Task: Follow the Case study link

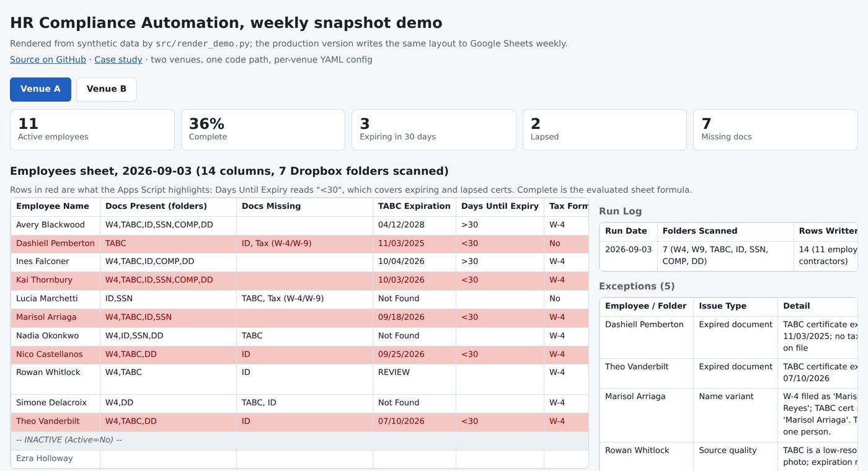Action: tap(118, 59)
